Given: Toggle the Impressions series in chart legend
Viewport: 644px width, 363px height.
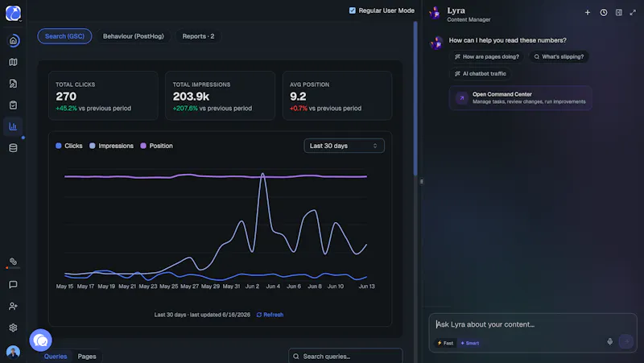Looking at the screenshot, I should coord(111,146).
